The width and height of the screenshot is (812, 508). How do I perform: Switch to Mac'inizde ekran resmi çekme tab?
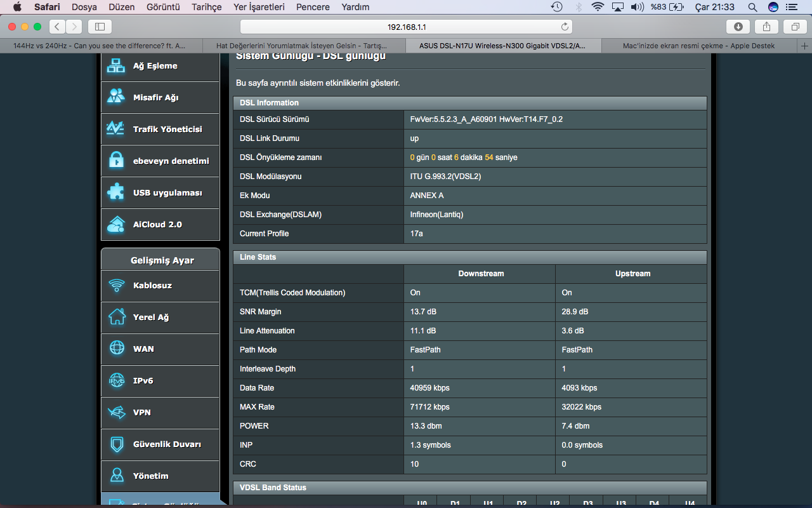[x=698, y=46]
